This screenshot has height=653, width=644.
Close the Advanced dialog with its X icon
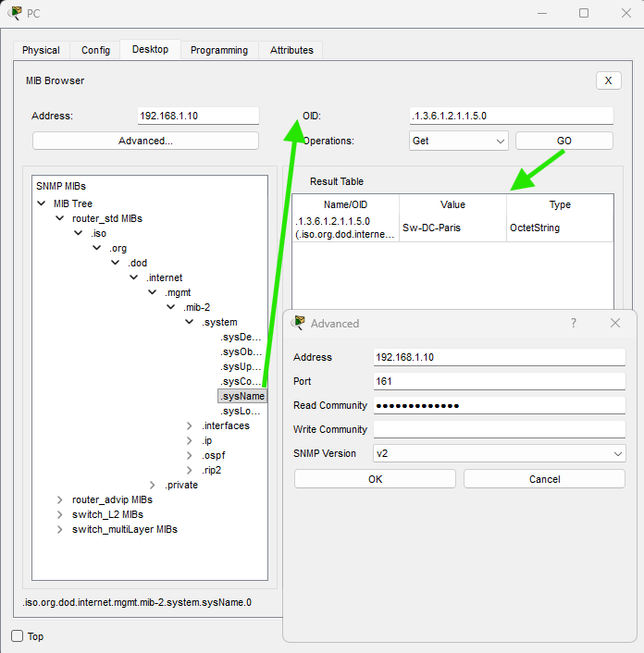pos(615,323)
